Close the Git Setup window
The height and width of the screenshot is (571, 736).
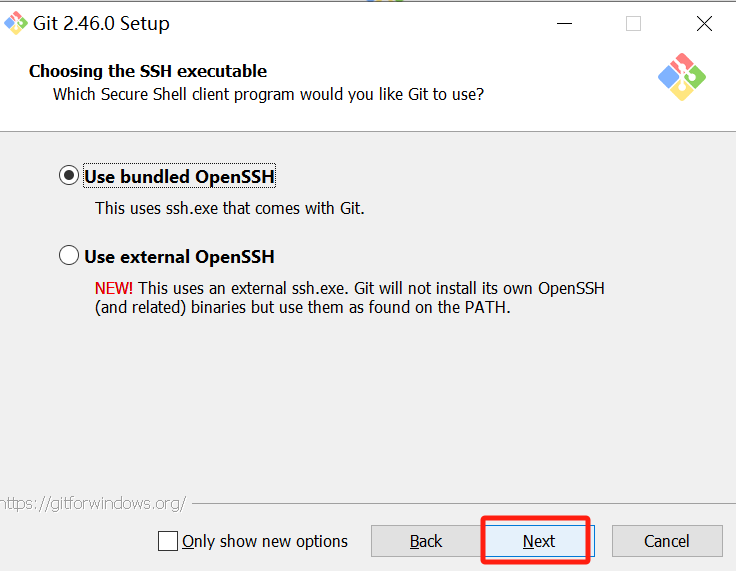pos(704,23)
